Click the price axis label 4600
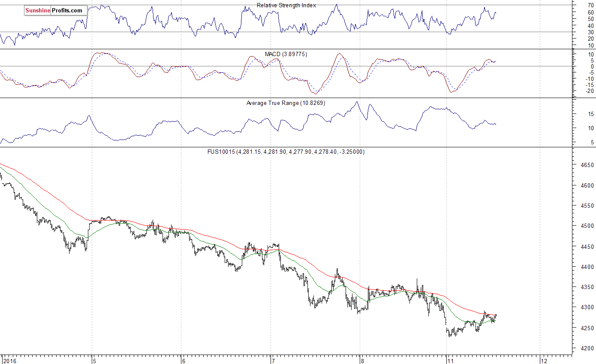Viewport: 596px width, 364px height. pos(587,186)
